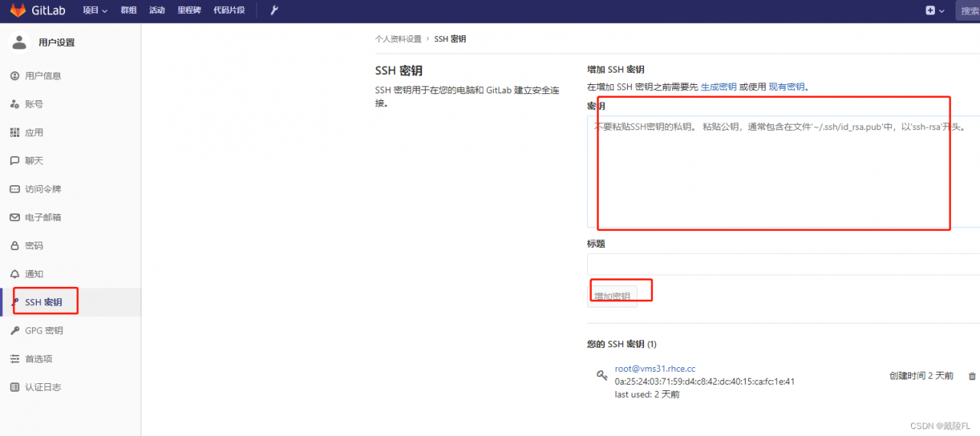Click the user avatar in sidebar header
980x436 pixels.
pyautogui.click(x=19, y=42)
